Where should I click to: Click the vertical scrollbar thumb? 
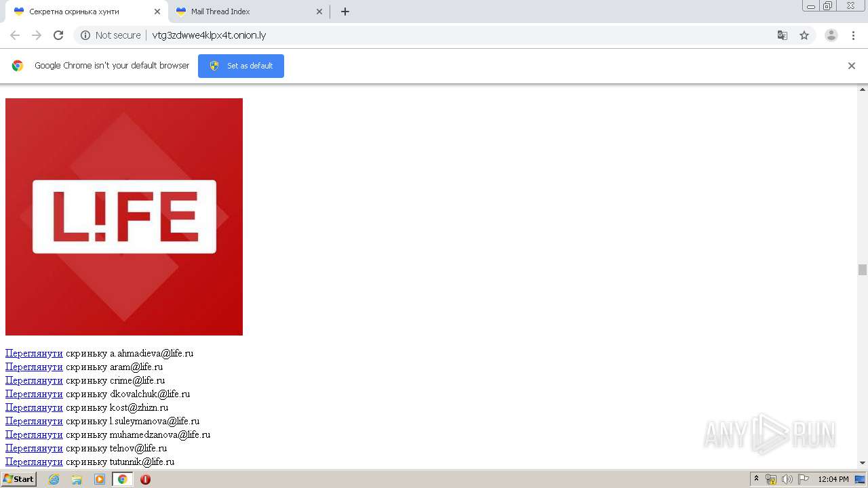click(863, 270)
